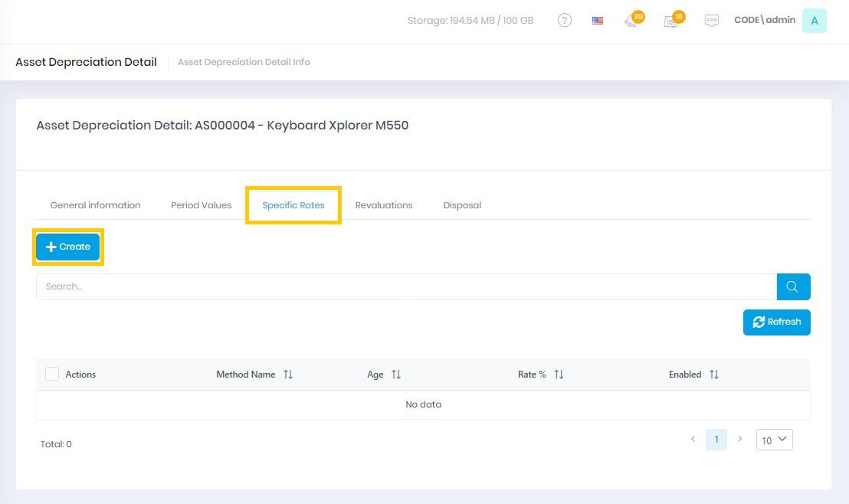Focus the Search input field
The image size is (849, 504).
[x=406, y=286]
